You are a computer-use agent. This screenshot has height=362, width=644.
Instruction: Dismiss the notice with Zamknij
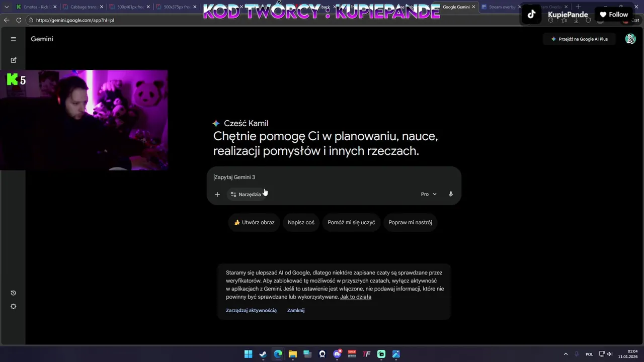pyautogui.click(x=296, y=311)
